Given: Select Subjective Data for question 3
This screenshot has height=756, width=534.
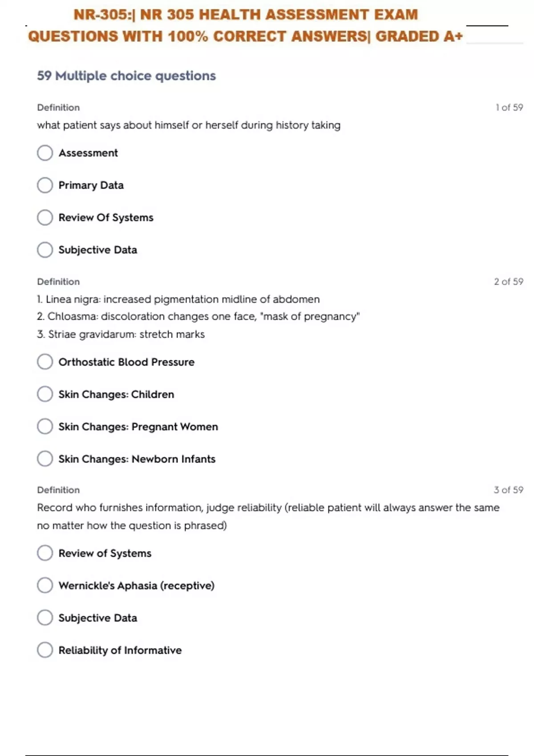Looking at the screenshot, I should coord(45,618).
